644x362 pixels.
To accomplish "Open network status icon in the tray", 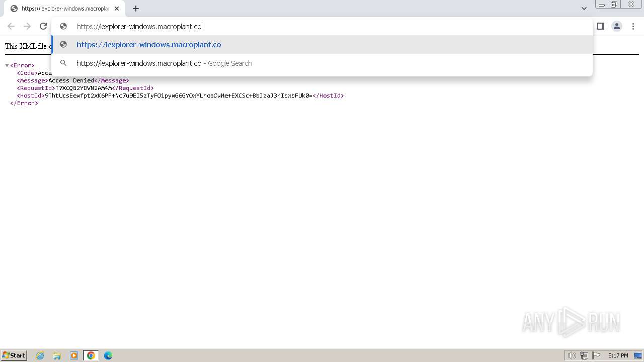I will [x=584, y=355].
